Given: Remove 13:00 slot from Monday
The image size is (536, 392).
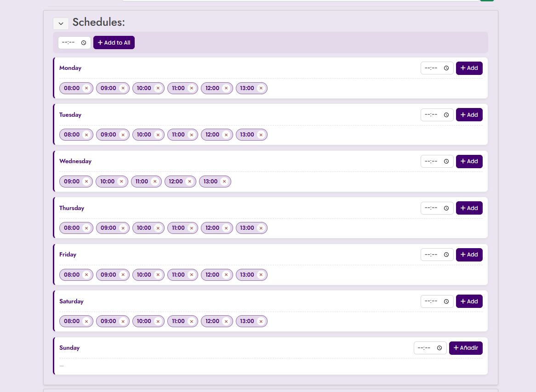Looking at the screenshot, I should [261, 88].
